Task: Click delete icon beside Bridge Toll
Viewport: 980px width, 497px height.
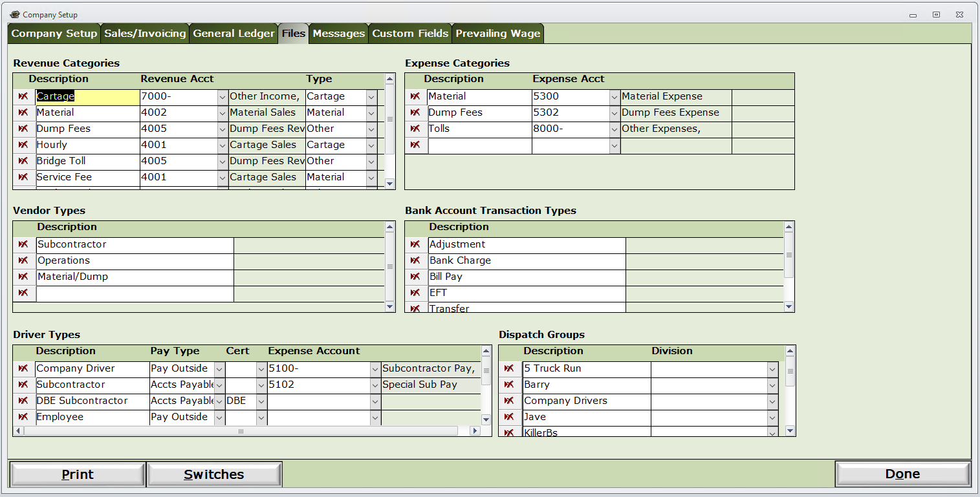Action: point(24,161)
